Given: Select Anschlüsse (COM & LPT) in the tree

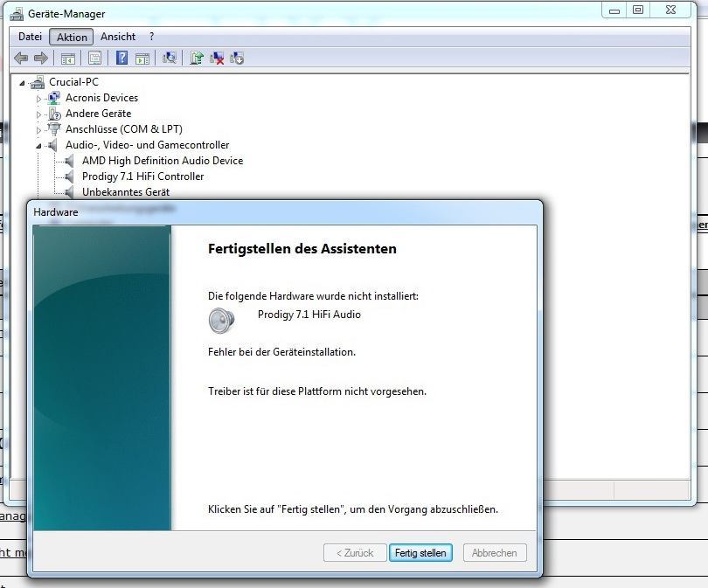Looking at the screenshot, I should click(124, 129).
